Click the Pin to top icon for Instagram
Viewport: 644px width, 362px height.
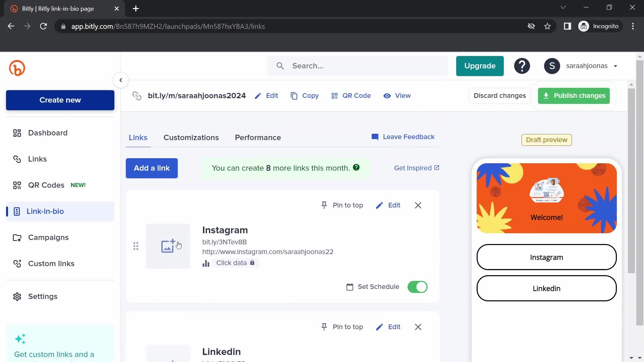(325, 205)
